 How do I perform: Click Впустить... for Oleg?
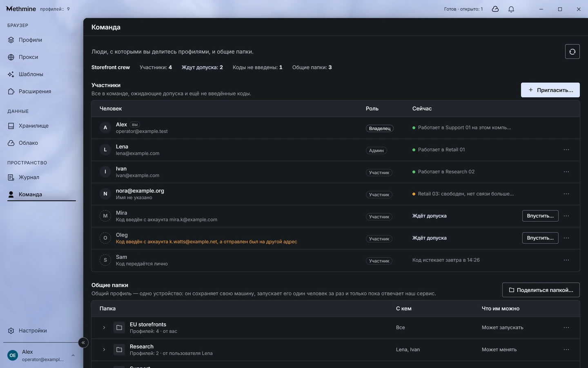(x=540, y=238)
